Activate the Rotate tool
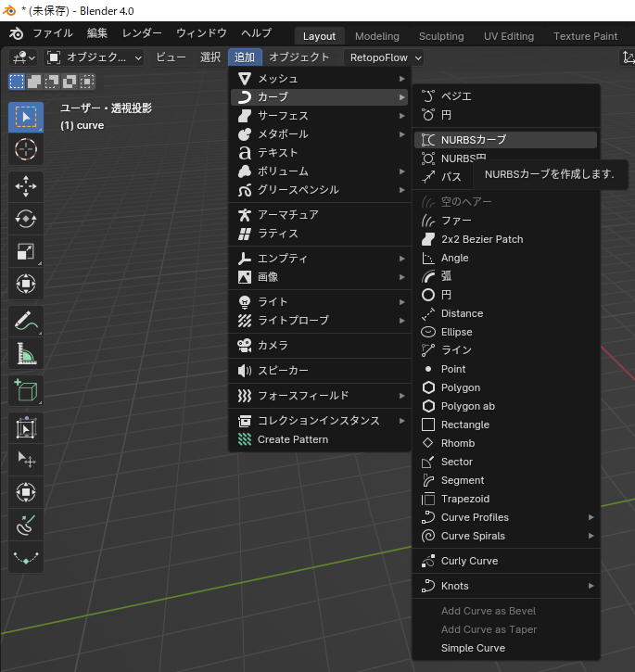Screen dimensions: 635x672 click(26, 219)
